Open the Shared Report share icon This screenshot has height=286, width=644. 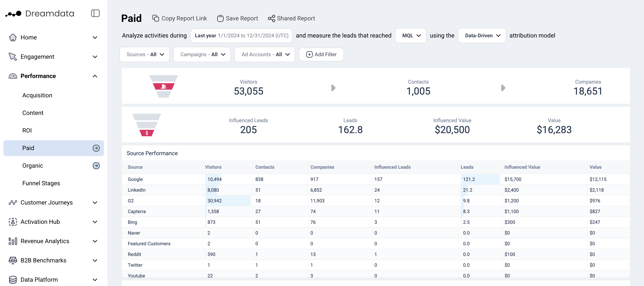click(271, 18)
